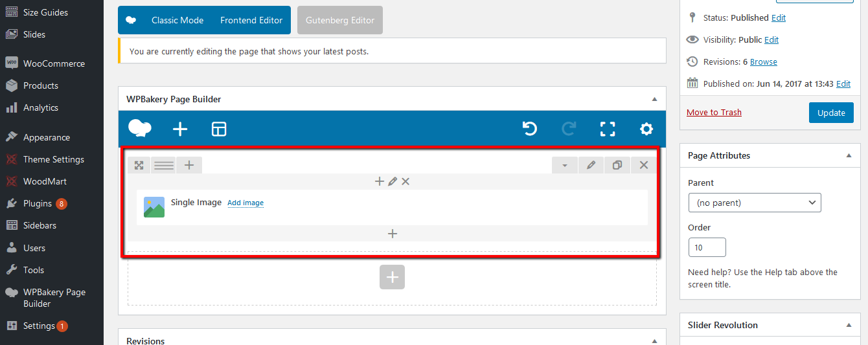Add new element with toolbar plus icon
Image resolution: width=868 pixels, height=345 pixels.
point(180,129)
